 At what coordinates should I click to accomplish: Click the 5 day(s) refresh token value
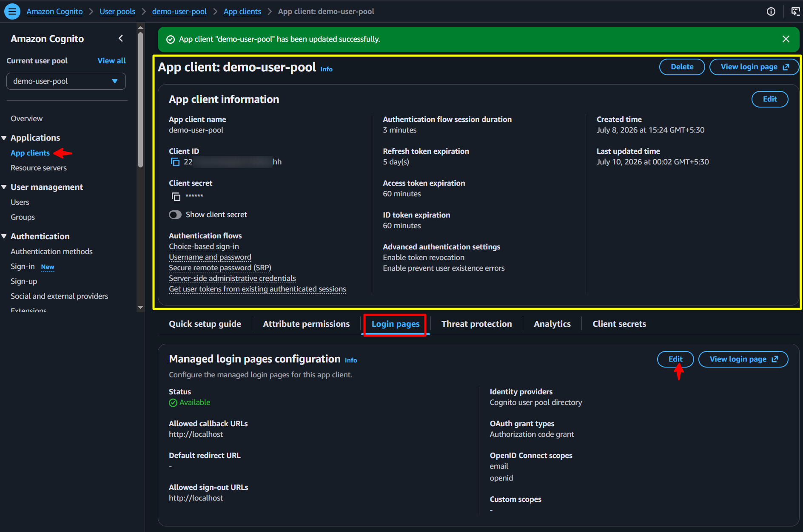pyautogui.click(x=396, y=162)
